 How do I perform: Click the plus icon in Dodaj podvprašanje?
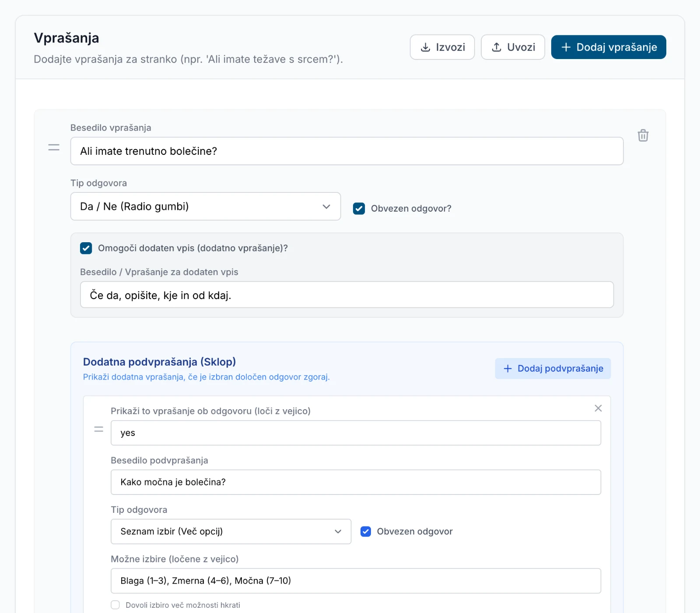(x=507, y=369)
